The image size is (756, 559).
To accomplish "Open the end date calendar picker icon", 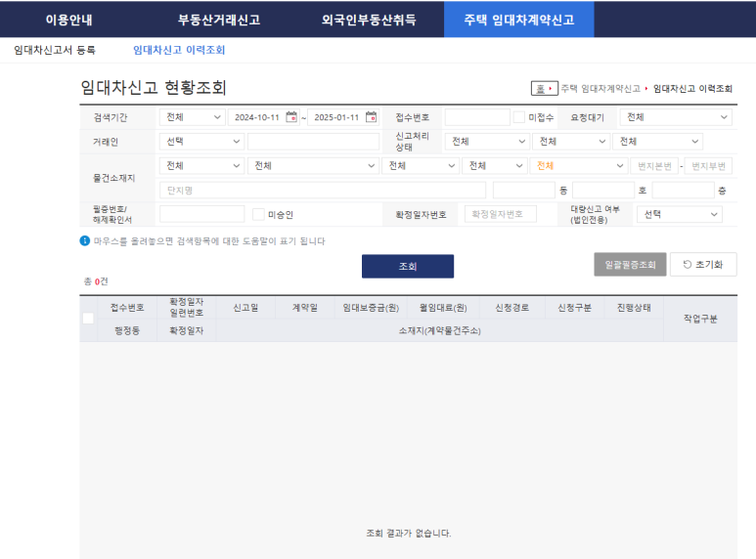I will 371,117.
